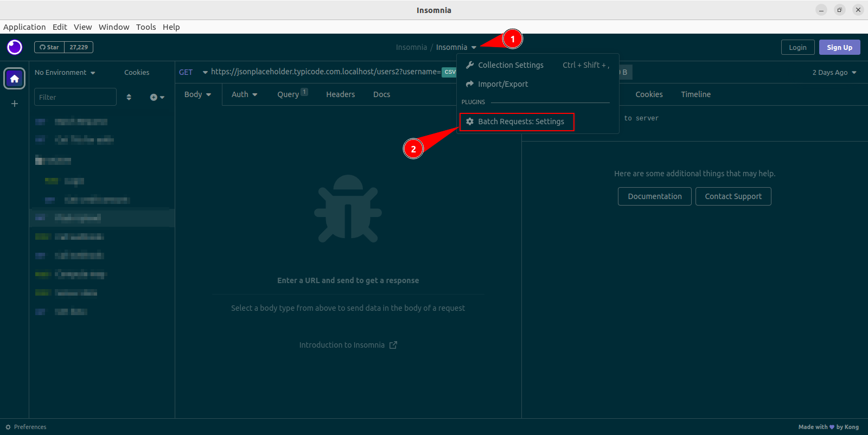Click the GitHub Star button
868x435 pixels.
49,47
